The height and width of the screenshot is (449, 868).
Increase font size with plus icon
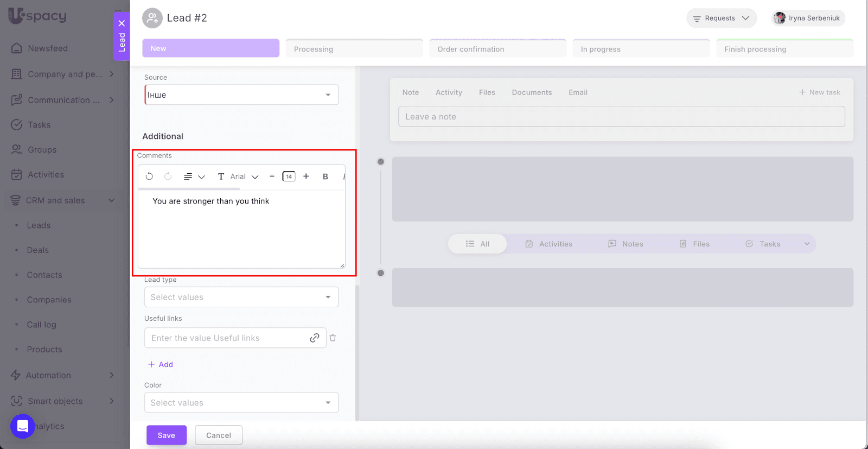306,176
